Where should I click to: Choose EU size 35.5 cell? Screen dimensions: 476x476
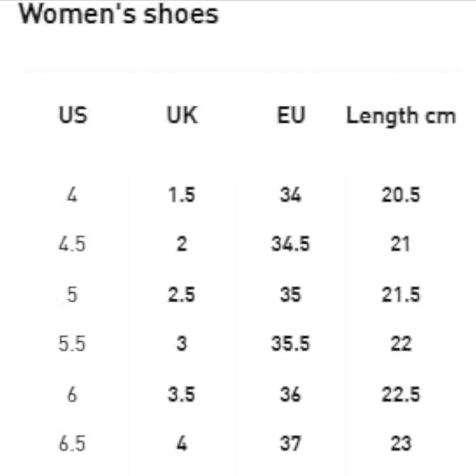point(290,343)
